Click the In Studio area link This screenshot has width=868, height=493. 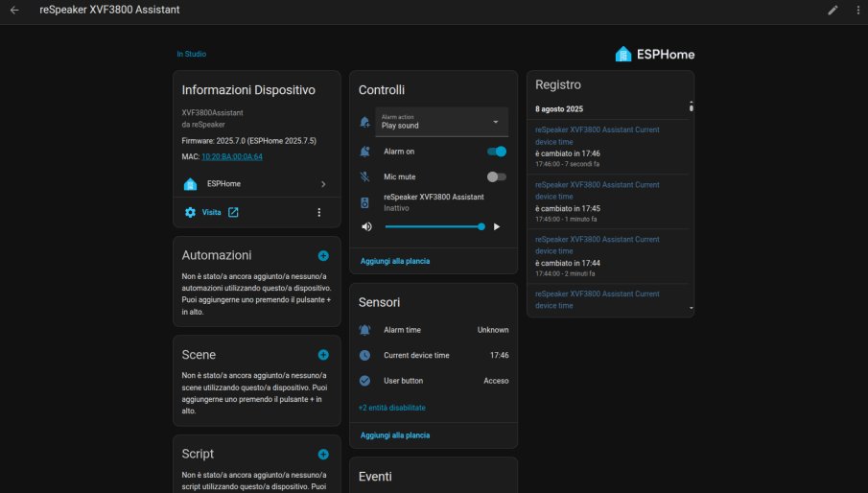[192, 54]
